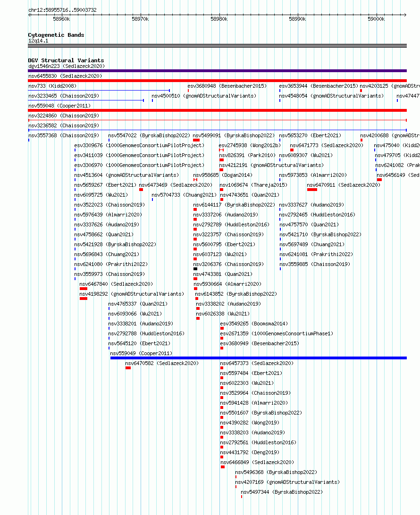Click esv3653944 (Besenbacher2015) label
Image resolution: width=420 pixels, height=515 pixels.
click(x=319, y=86)
